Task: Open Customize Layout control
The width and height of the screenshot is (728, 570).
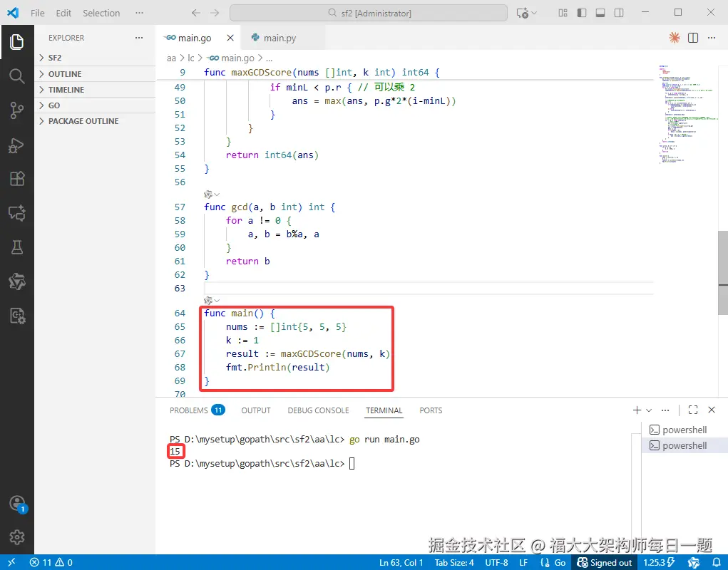Action: pos(563,13)
